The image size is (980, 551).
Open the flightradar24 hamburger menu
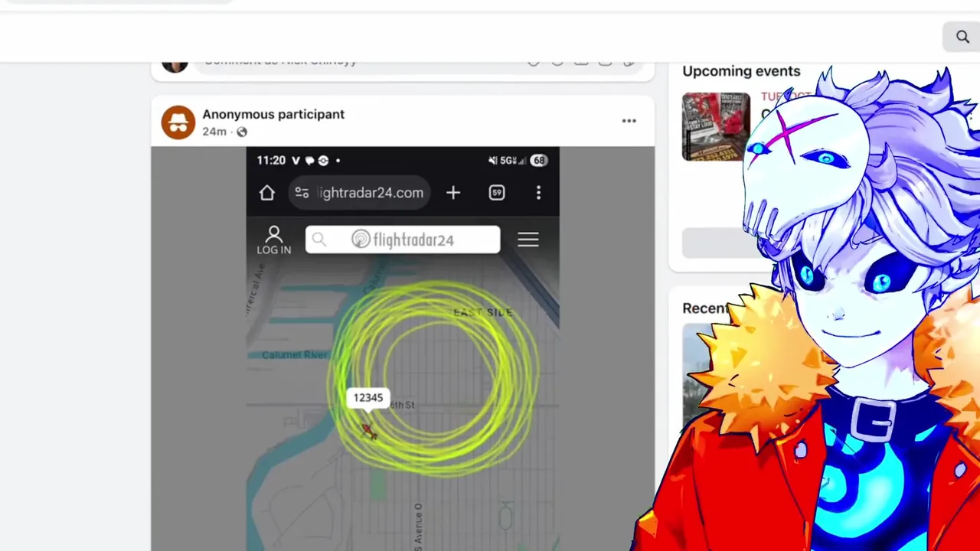(x=528, y=240)
